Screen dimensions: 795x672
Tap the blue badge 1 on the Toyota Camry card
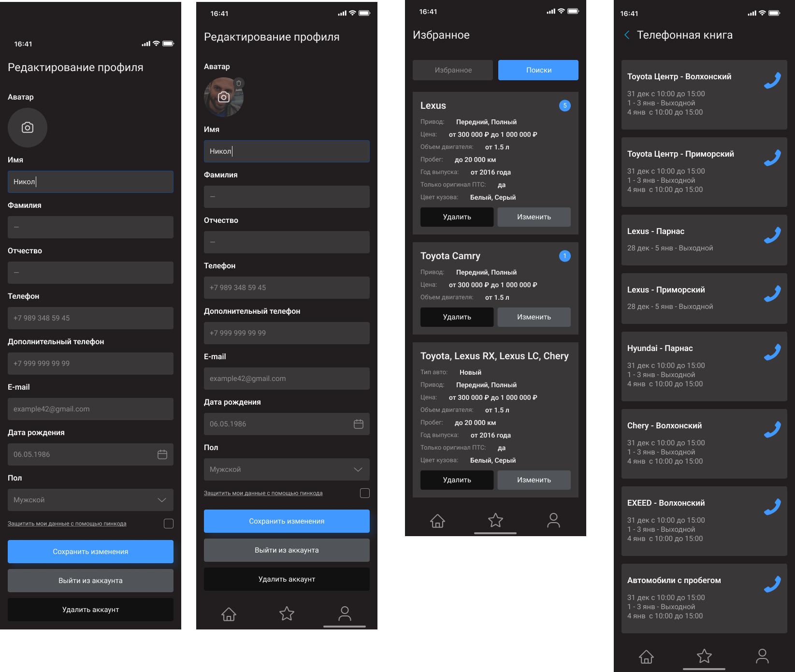(x=564, y=256)
